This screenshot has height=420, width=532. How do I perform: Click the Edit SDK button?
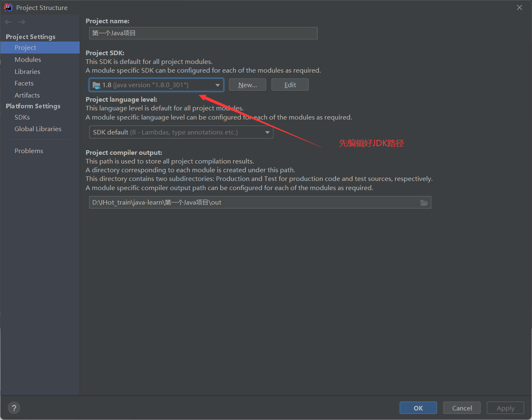(x=290, y=85)
